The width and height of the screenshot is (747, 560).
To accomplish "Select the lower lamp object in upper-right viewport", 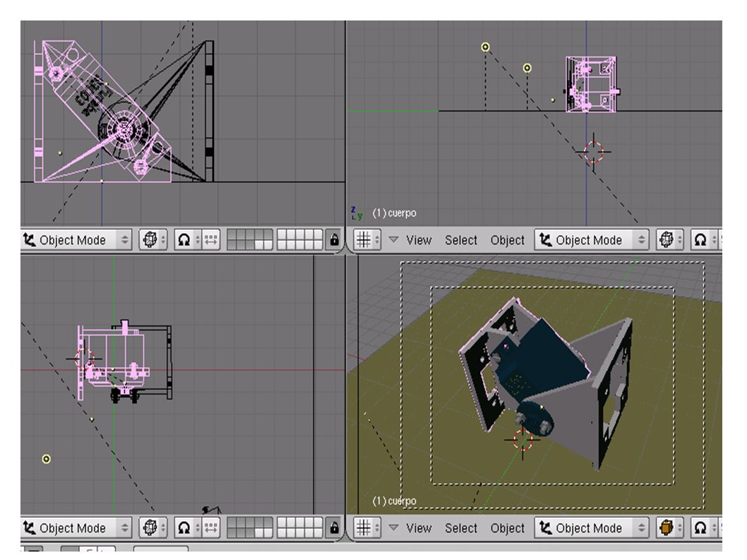I will (527, 68).
